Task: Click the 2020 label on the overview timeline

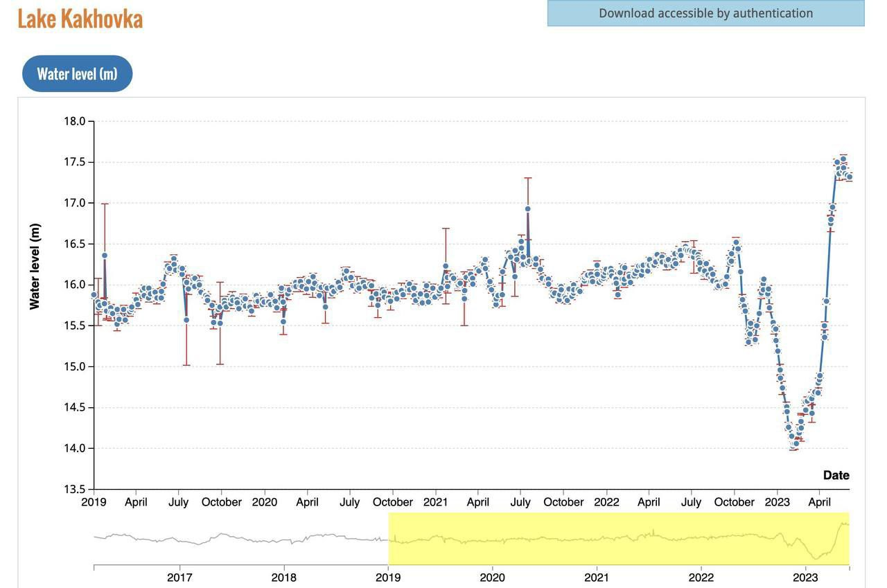Action: tap(492, 578)
